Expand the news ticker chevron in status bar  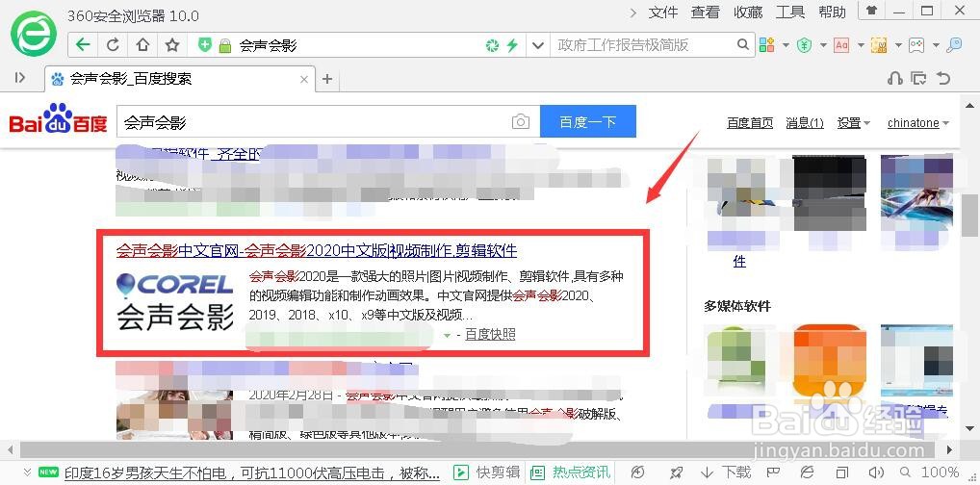[28, 472]
